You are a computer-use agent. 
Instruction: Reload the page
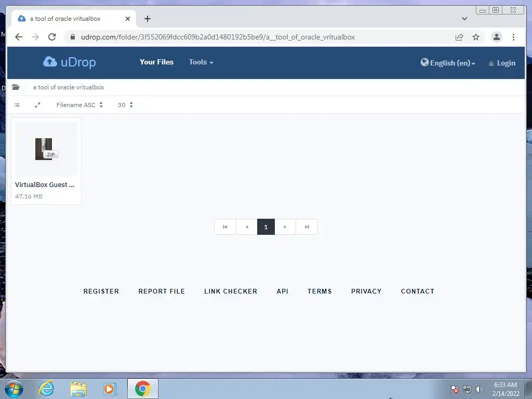[52, 37]
